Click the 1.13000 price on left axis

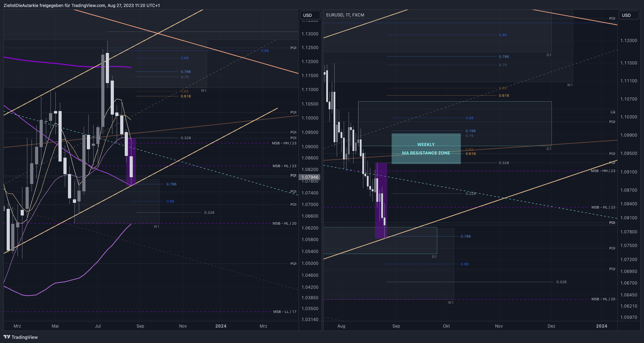coord(310,34)
